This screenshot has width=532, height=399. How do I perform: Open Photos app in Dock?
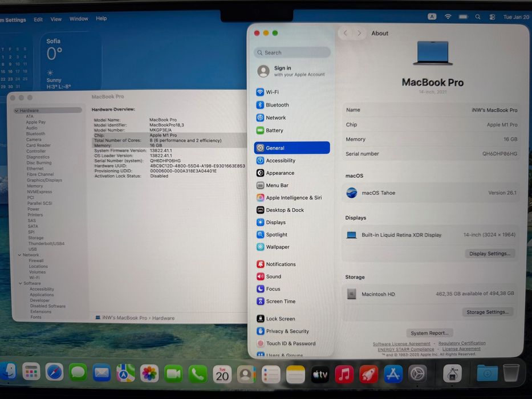tap(149, 374)
